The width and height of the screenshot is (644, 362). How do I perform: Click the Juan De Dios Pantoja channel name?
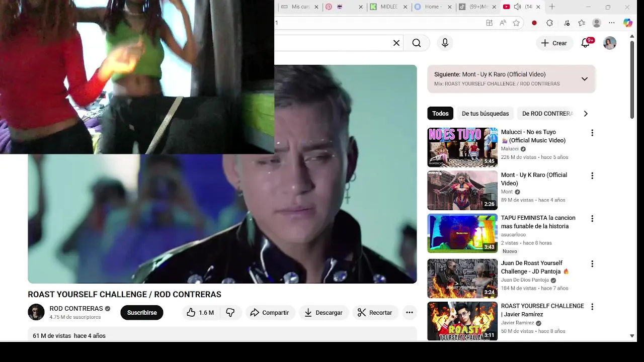(525, 280)
